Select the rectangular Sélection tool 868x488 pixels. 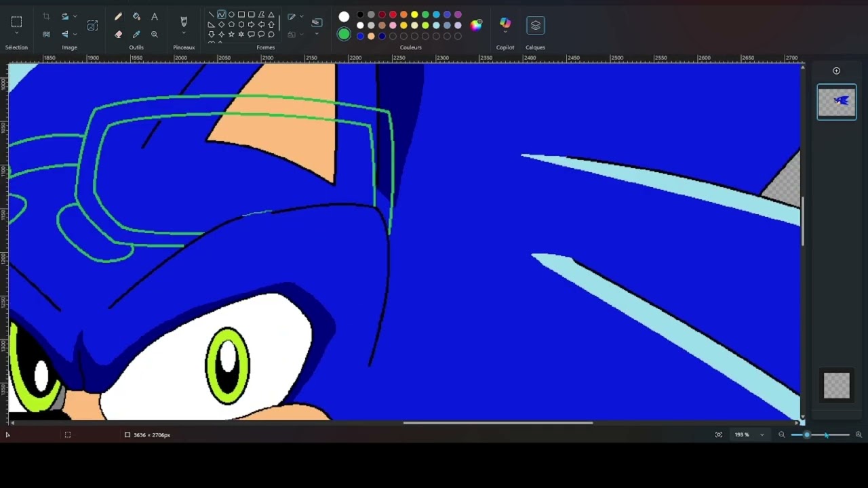[x=16, y=22]
